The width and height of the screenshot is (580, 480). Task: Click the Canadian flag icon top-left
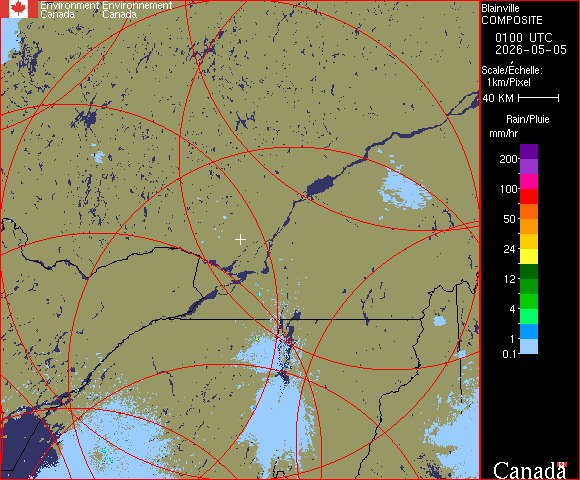(x=19, y=9)
